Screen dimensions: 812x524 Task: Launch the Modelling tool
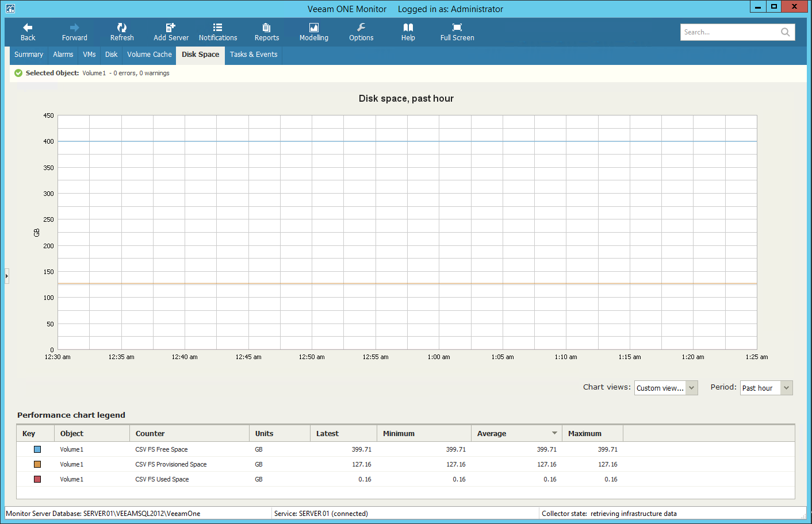click(314, 32)
